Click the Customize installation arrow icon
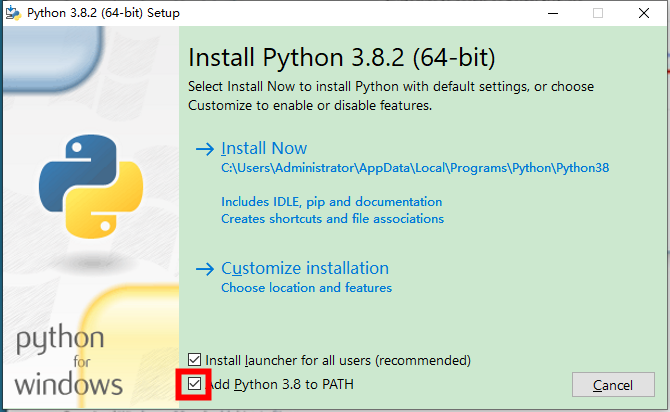The width and height of the screenshot is (670, 412). pos(205,269)
